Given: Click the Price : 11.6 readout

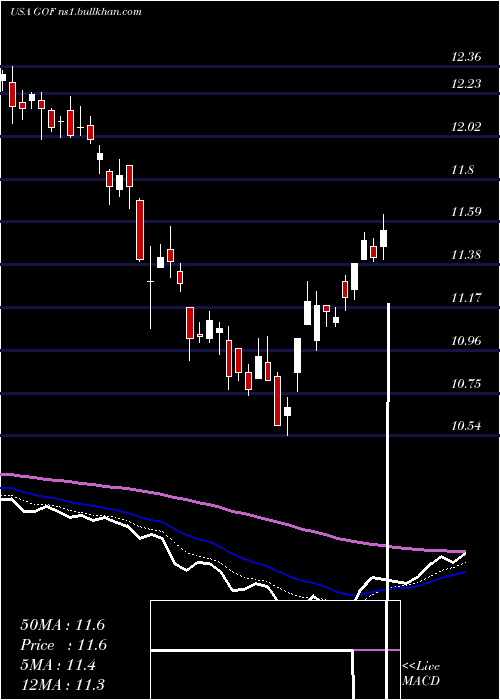Looking at the screenshot, I should pyautogui.click(x=63, y=645).
